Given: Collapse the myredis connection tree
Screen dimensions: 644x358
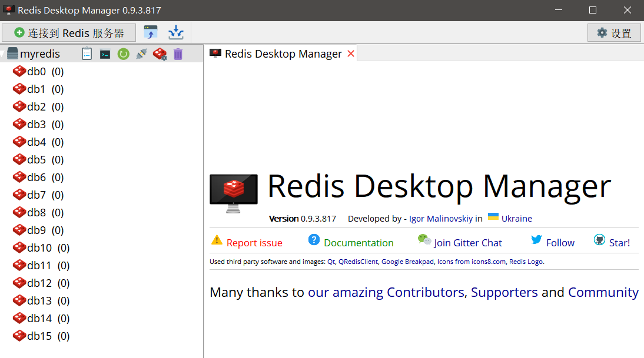Looking at the screenshot, I should 3,54.
